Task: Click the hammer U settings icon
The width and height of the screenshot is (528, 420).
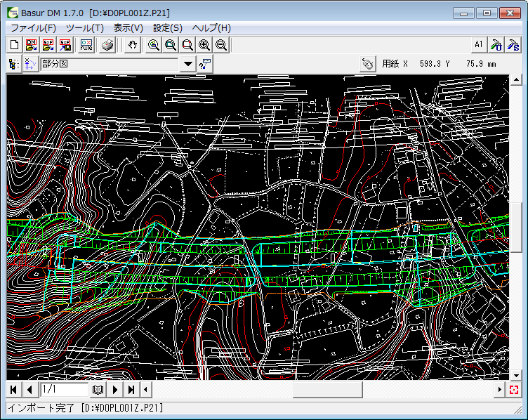Action: click(496, 45)
